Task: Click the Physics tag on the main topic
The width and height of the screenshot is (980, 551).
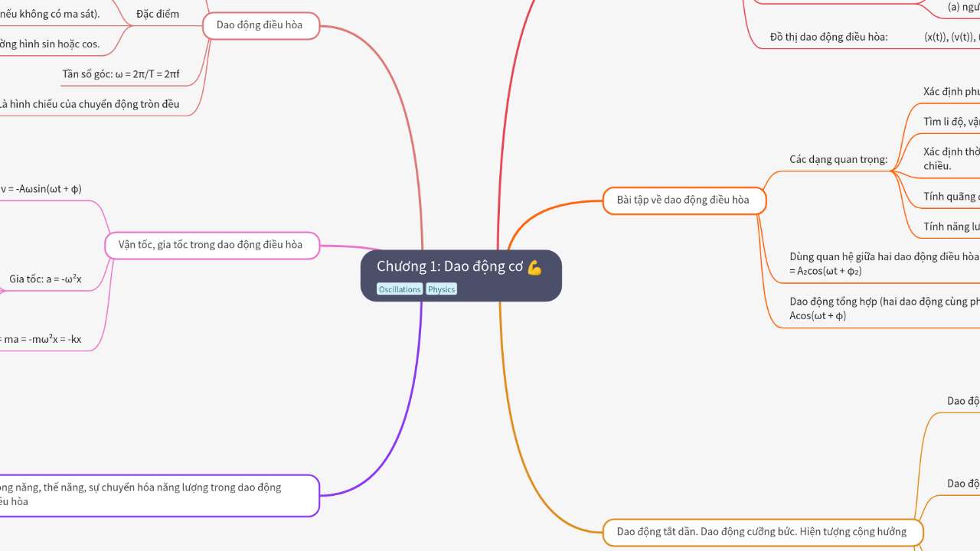Action: pos(441,289)
